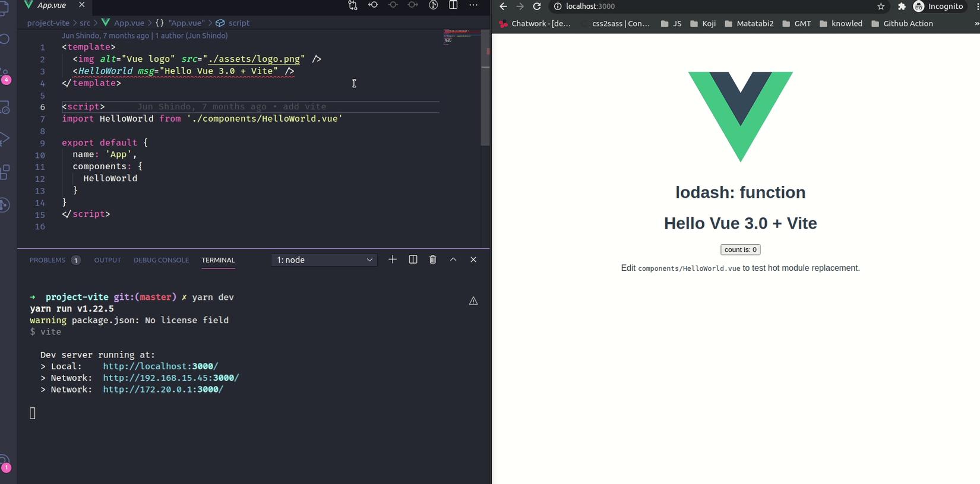Click the terminal warning triangle icon

tap(473, 301)
